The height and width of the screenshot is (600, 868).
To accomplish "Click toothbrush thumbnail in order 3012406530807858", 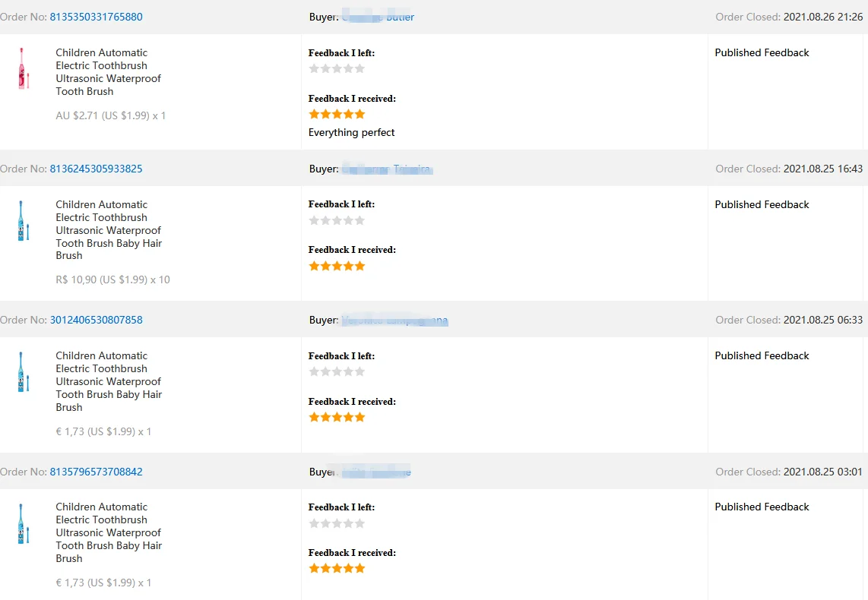I will click(x=23, y=372).
